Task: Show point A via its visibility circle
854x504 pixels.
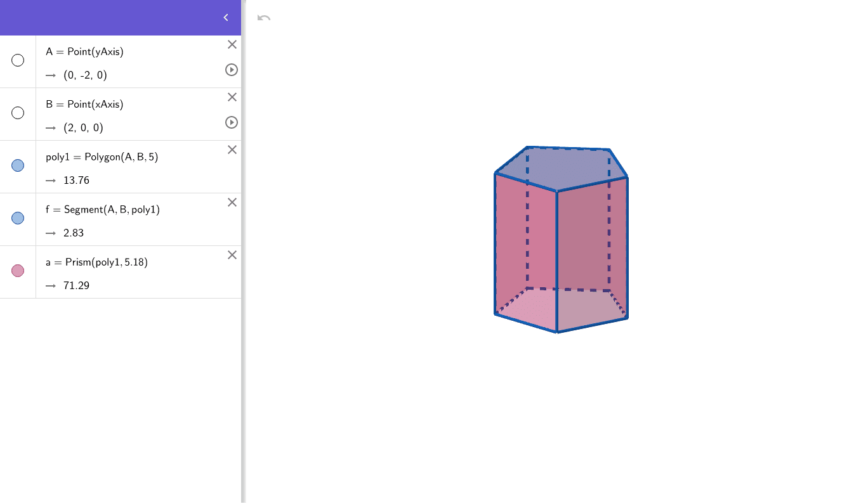Action: tap(18, 60)
